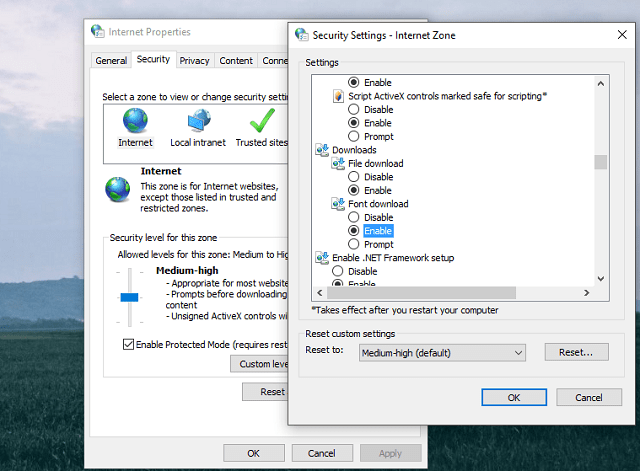This screenshot has height=471, width=640.
Task: Click the large globe beside Internet description
Action: (118, 189)
